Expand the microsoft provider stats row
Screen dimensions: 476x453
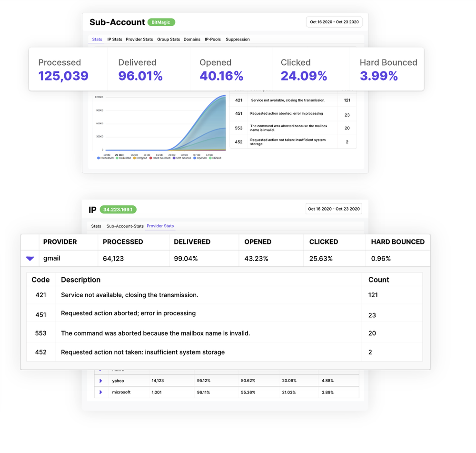coord(100,392)
